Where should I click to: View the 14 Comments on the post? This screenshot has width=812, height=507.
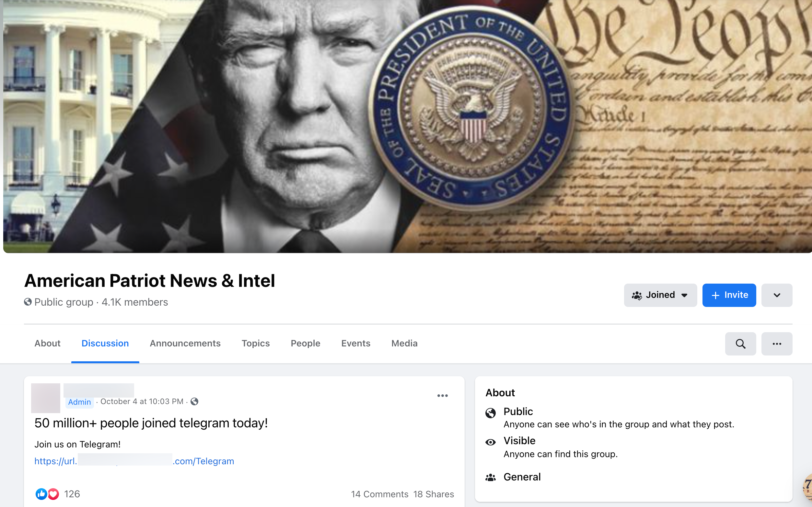click(379, 494)
